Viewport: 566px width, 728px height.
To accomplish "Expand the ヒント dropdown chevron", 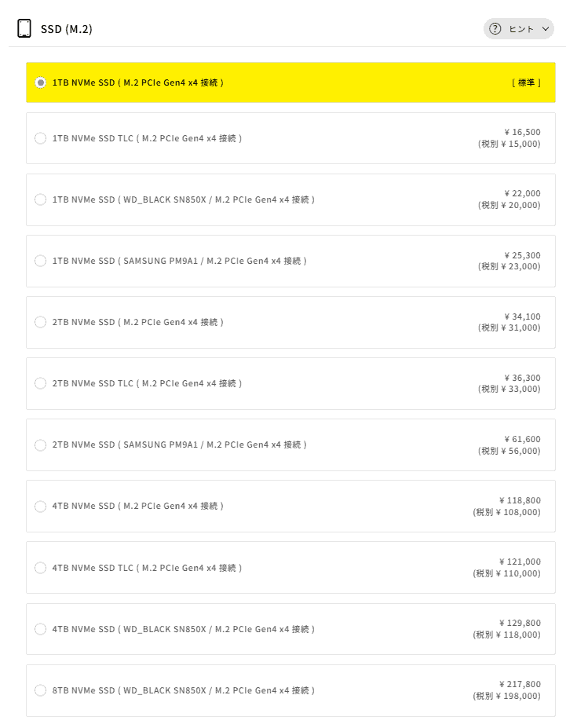I will pos(545,29).
